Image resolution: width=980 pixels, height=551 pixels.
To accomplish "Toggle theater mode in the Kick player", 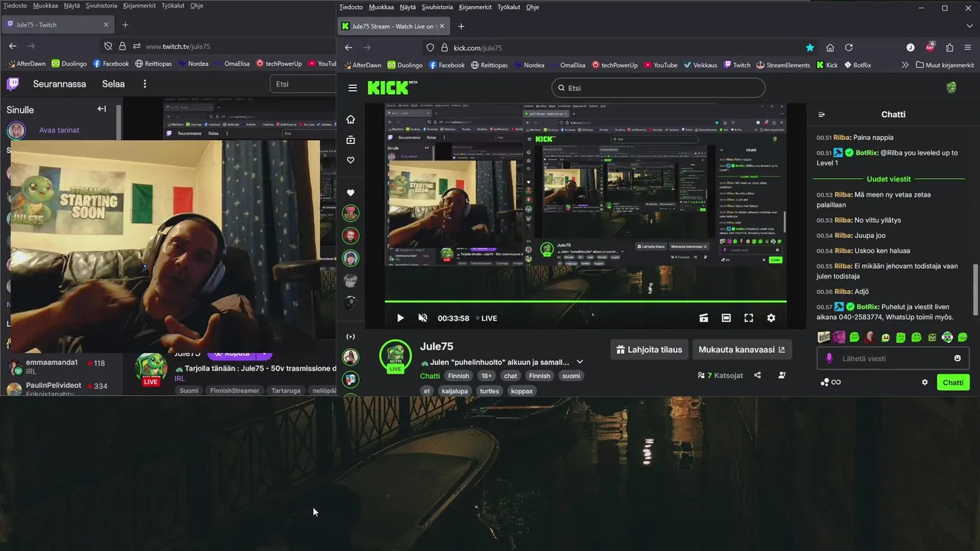I will 726,318.
